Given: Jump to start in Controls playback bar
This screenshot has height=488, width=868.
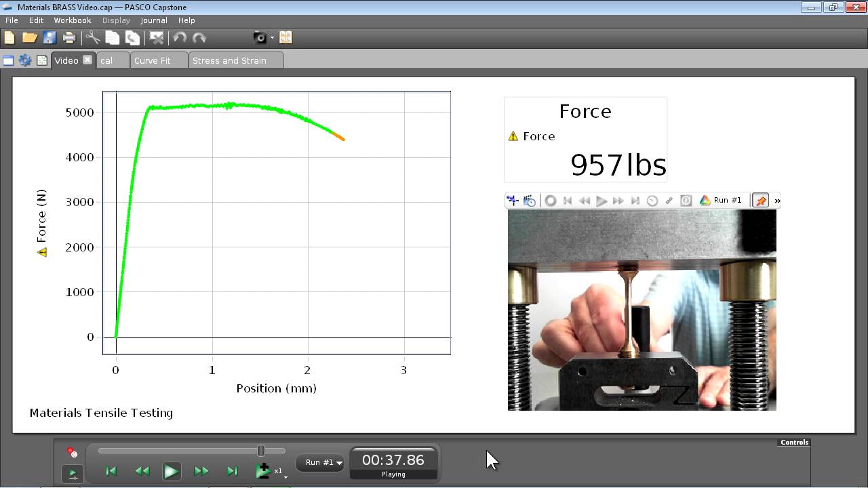Looking at the screenshot, I should [111, 471].
